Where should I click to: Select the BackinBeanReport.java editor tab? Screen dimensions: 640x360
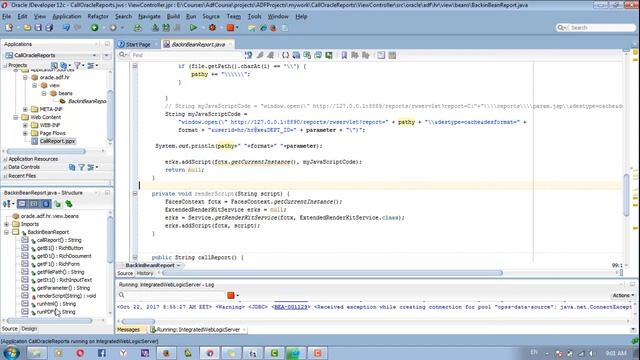pos(198,44)
